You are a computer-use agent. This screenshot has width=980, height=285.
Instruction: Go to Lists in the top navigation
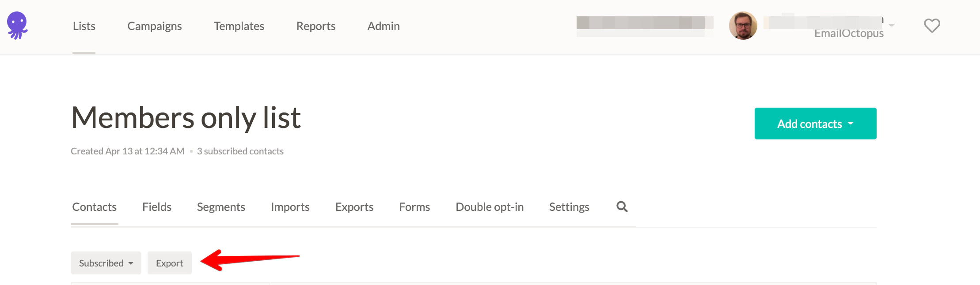click(x=84, y=26)
